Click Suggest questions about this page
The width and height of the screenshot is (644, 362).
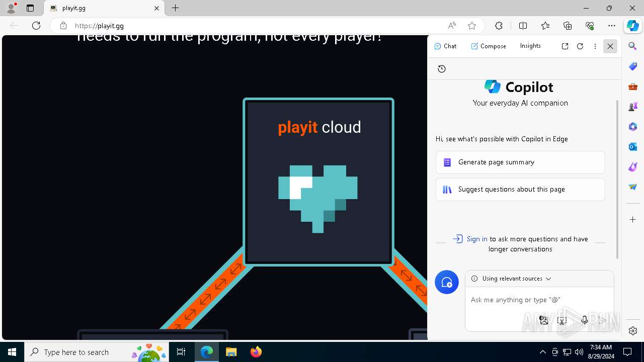tap(520, 190)
